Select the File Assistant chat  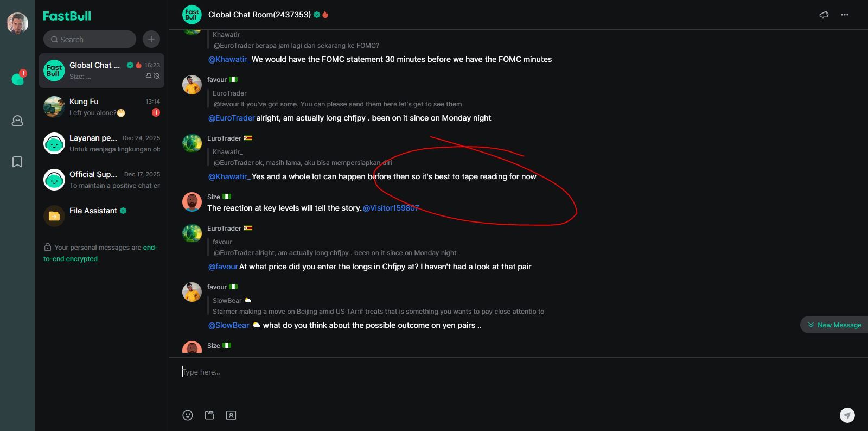101,215
